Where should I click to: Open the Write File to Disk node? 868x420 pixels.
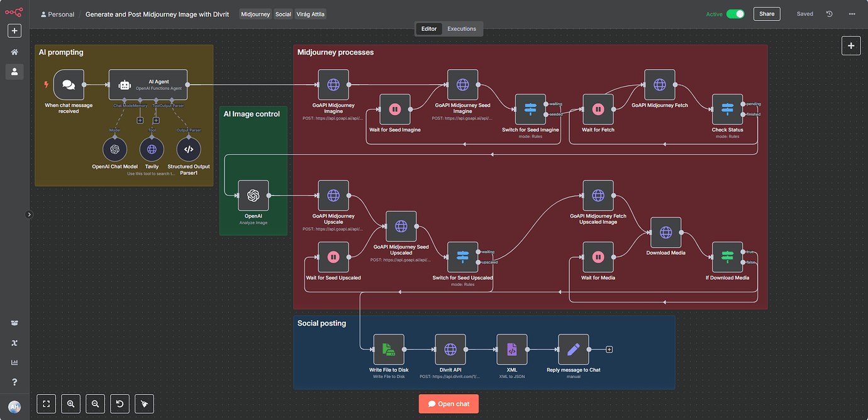(x=389, y=349)
